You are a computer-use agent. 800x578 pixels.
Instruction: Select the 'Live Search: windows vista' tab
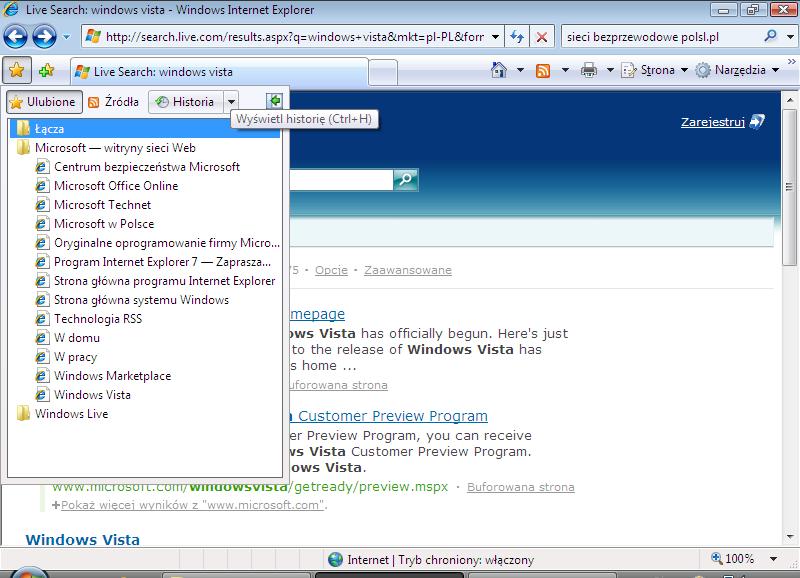(219, 72)
